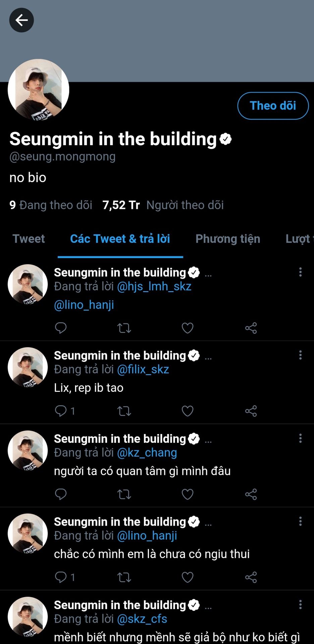The width and height of the screenshot is (314, 644).
Task: Like the 'người ta có quan tâm' tweet
Action: coord(188,494)
